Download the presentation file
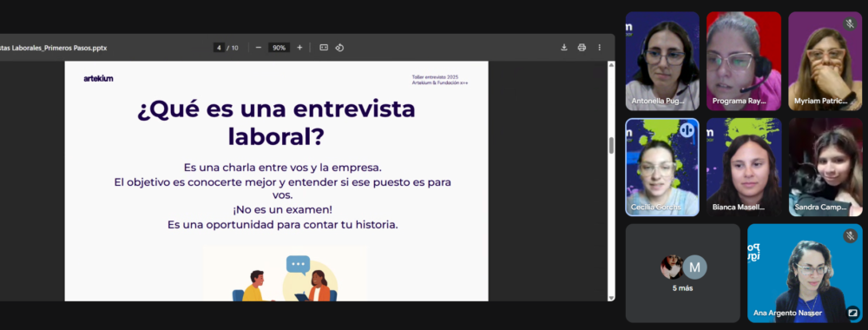The image size is (868, 330). (x=564, y=48)
